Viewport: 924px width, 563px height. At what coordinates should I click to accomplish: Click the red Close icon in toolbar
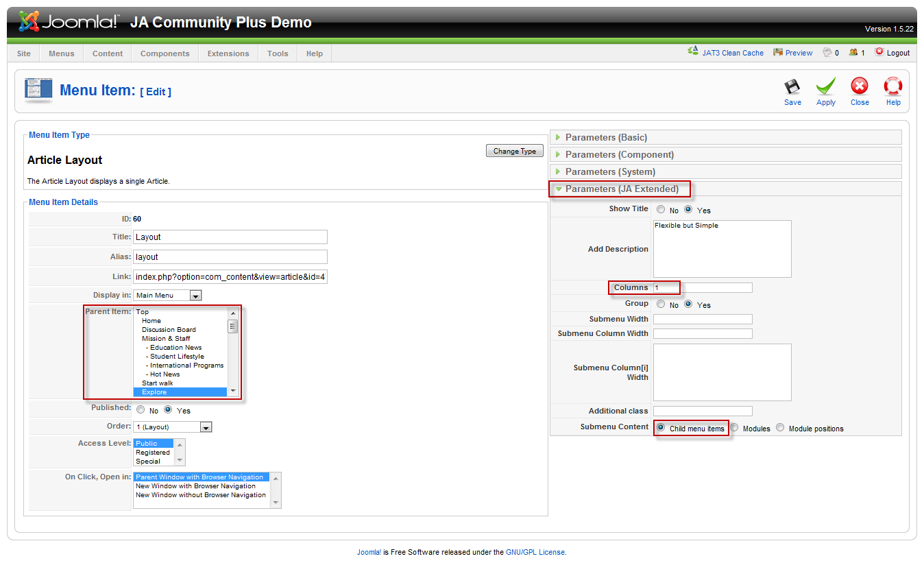[x=859, y=86]
